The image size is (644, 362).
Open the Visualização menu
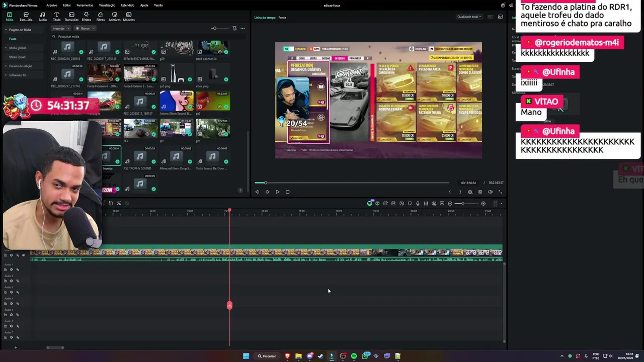pos(107,5)
